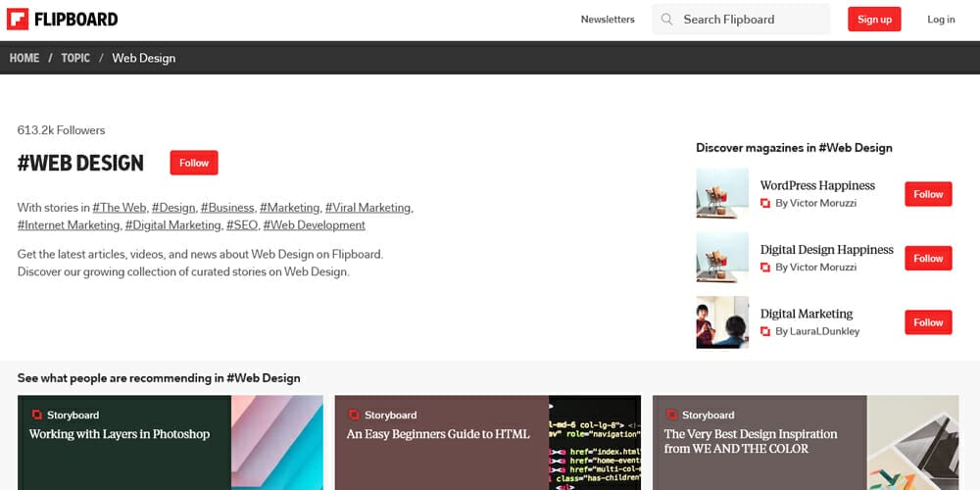This screenshot has width=980, height=490.
Task: Click Storyboard icon on Design Inspiration card
Action: 672,415
